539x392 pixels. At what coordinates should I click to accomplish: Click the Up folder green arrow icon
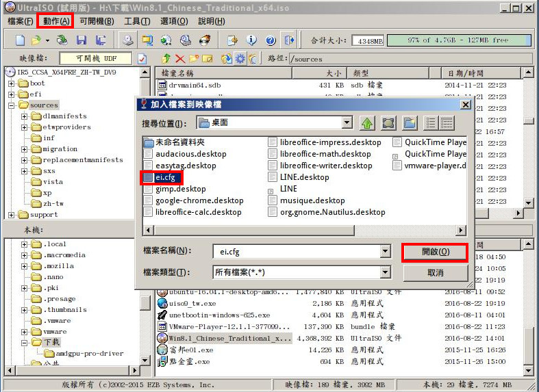coord(166,59)
